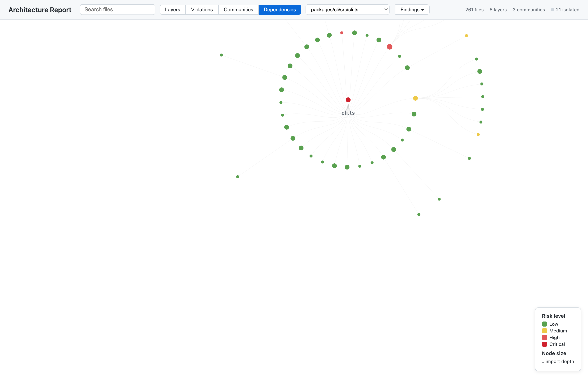Click the leftmost green node linked by long edge
The height and width of the screenshot is (378, 588).
(x=221, y=55)
